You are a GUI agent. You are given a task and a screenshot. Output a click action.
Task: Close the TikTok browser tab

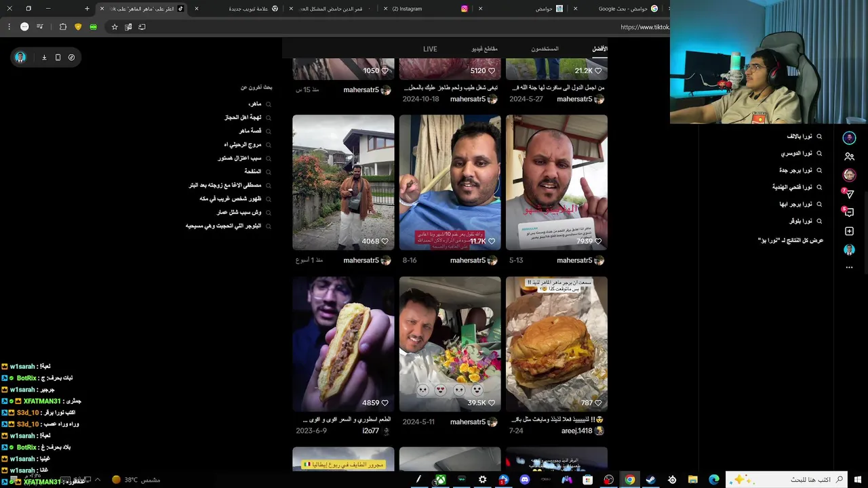tap(102, 9)
